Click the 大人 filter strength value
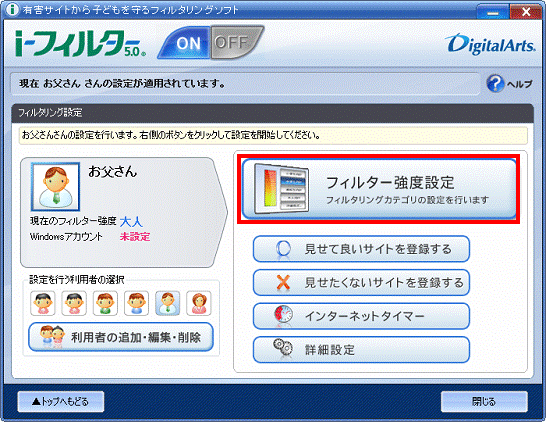 point(131,222)
